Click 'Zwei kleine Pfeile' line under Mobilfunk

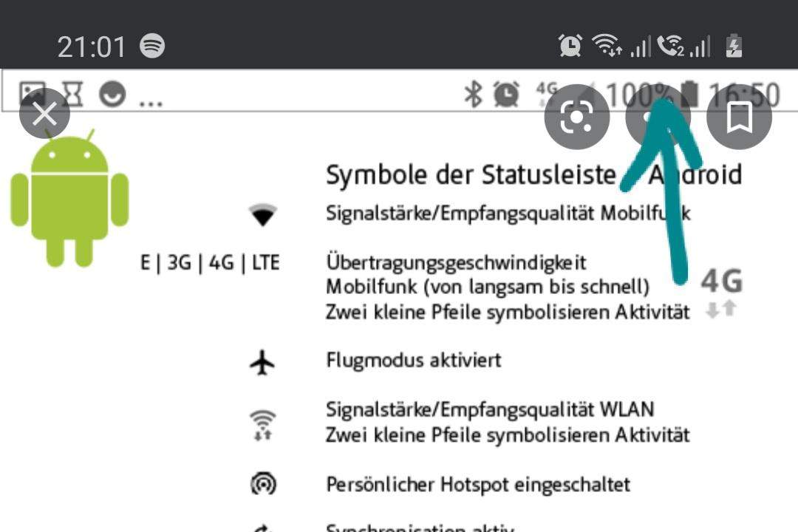click(x=508, y=312)
